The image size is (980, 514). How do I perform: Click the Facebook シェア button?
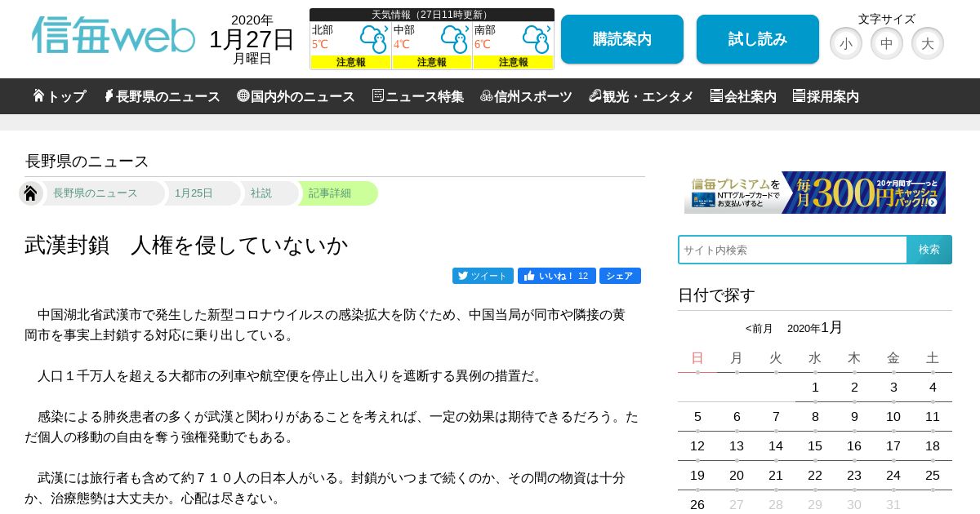click(620, 276)
